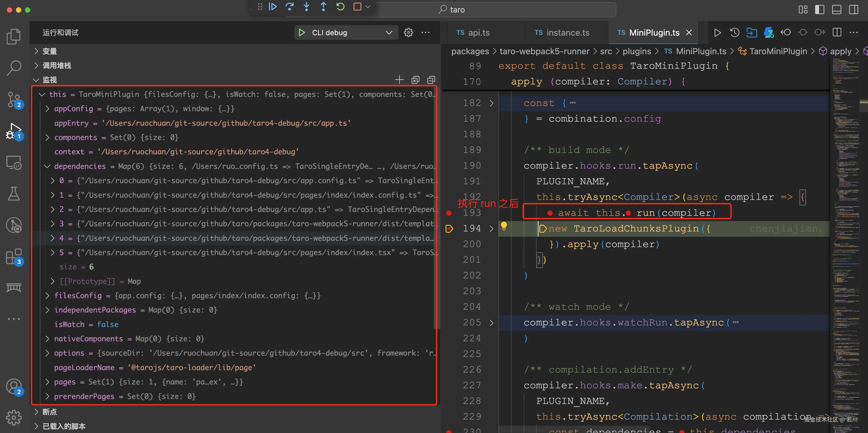Add a new watch expression
Viewport: 868px width, 433px height.
399,80
